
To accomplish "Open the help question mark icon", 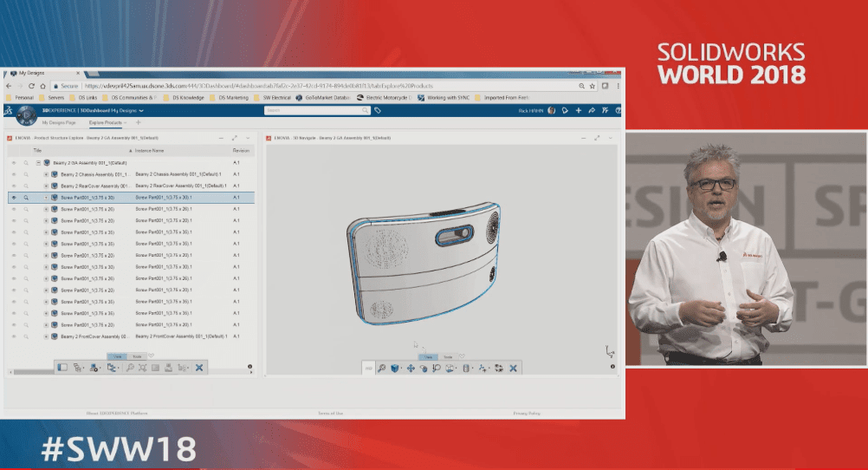I will [x=618, y=111].
